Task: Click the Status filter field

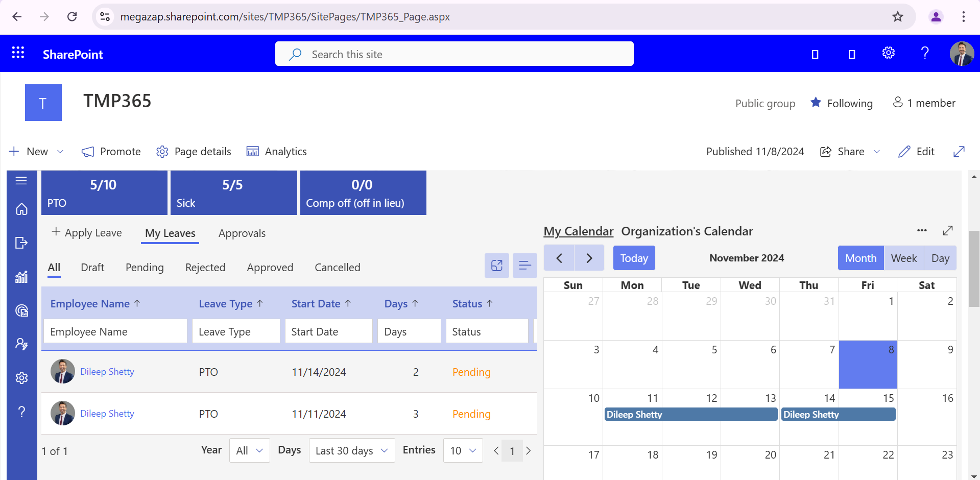Action: (487, 331)
